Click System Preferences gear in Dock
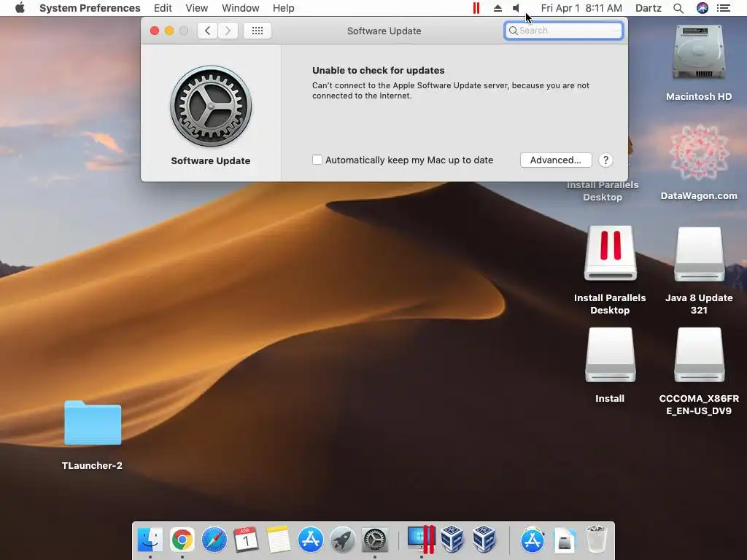This screenshot has width=747, height=560. [374, 540]
